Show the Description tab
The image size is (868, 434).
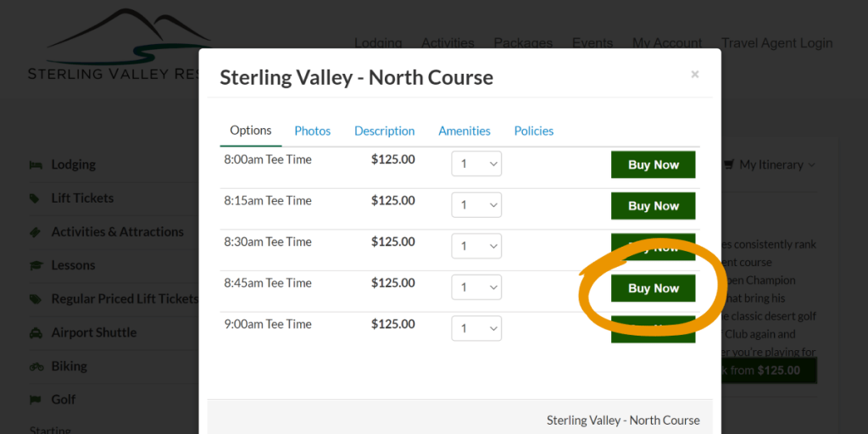pos(384,131)
